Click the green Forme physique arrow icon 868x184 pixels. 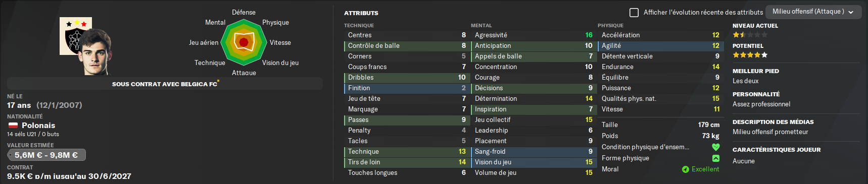[x=715, y=158]
